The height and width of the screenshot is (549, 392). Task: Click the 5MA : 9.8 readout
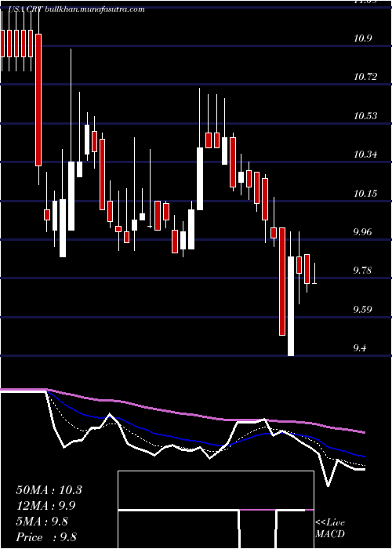[42, 522]
